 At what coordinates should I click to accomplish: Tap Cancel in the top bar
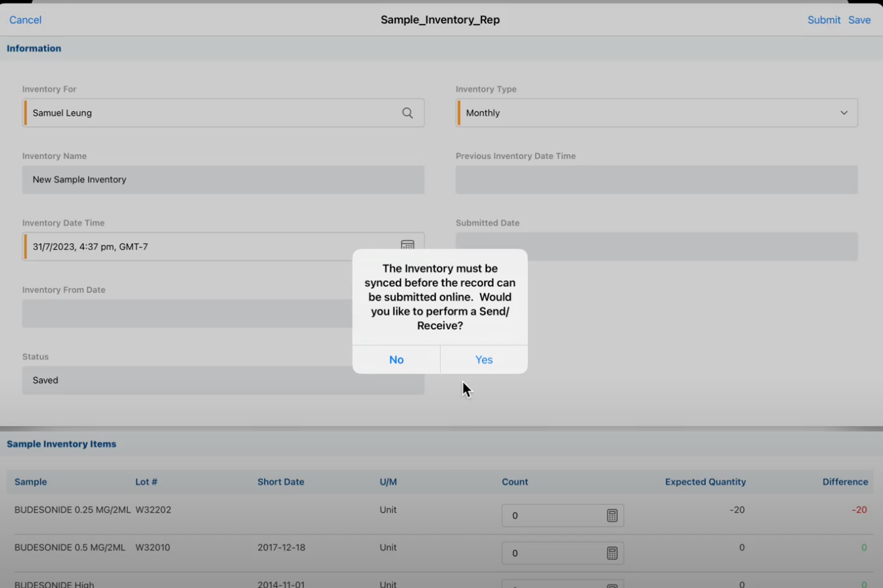coord(26,20)
